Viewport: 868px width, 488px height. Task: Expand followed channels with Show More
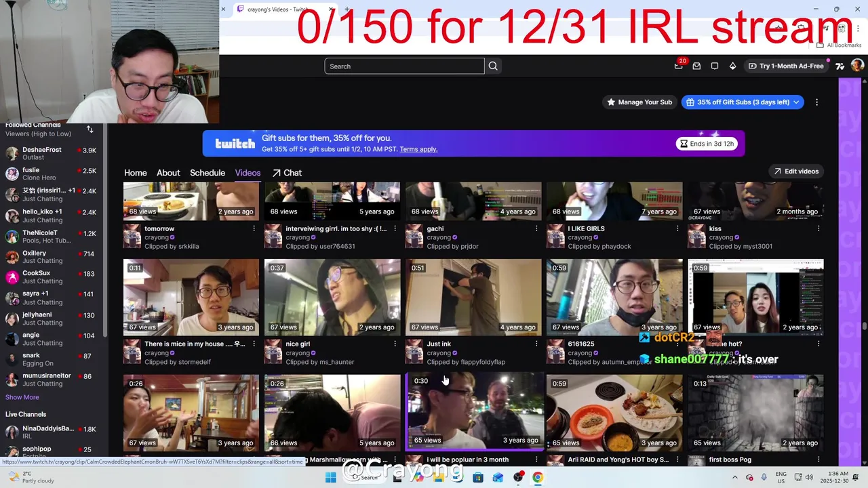tap(22, 397)
